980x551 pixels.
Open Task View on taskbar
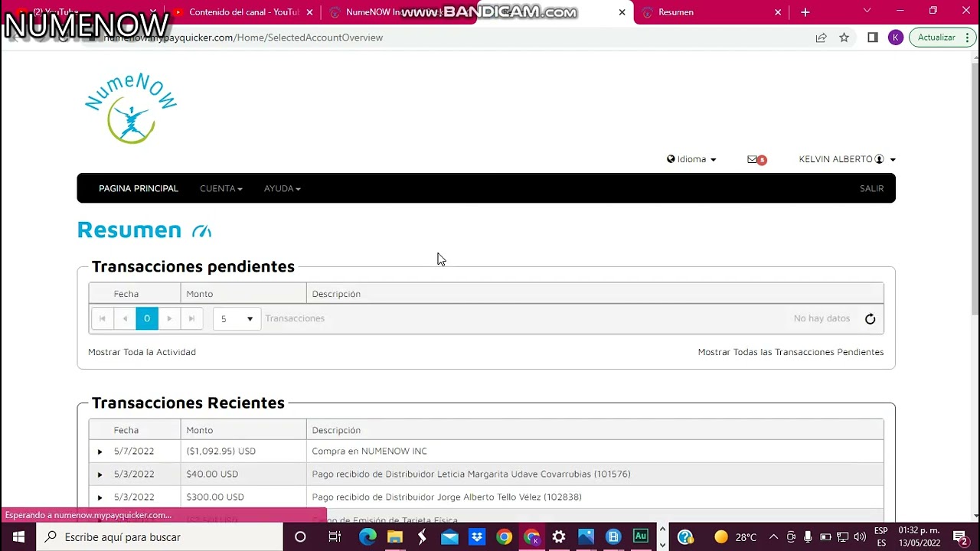[335, 537]
